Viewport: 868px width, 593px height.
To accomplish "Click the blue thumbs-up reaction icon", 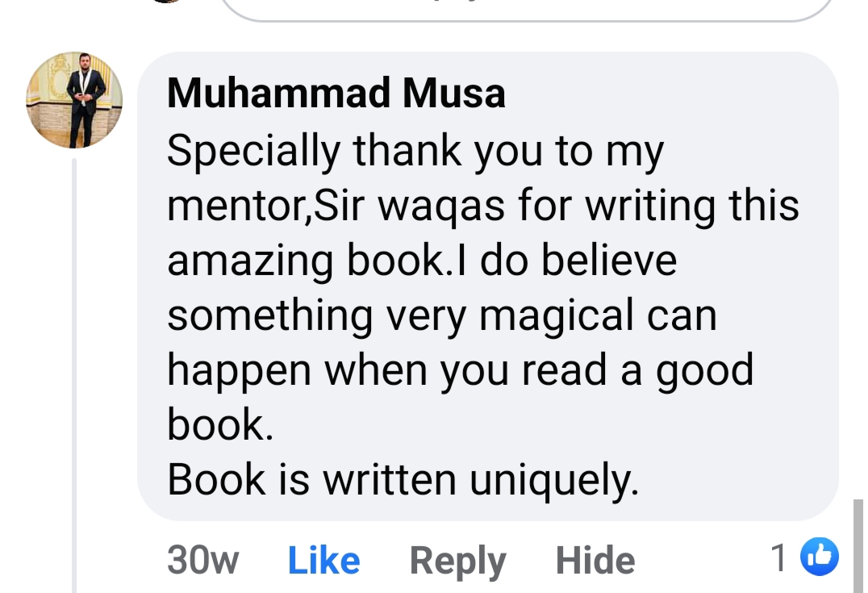I will coord(820,557).
